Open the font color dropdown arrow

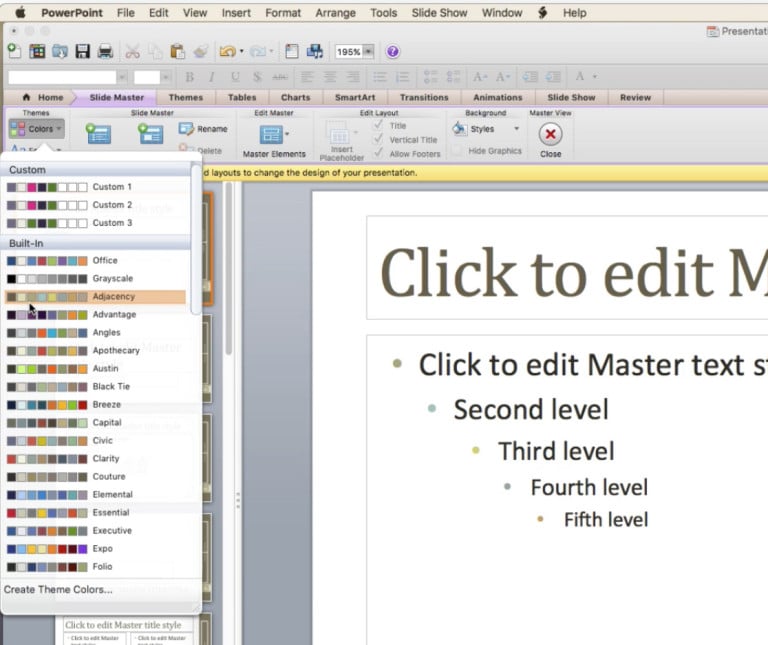595,76
